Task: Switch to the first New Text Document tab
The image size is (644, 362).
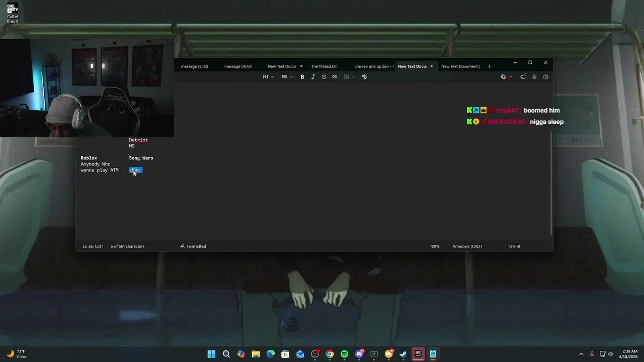Action: click(x=282, y=66)
